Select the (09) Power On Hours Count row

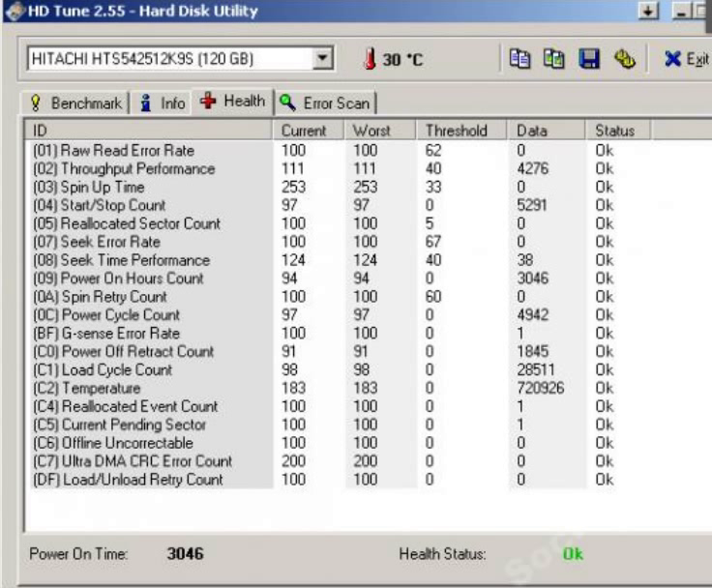click(x=368, y=279)
